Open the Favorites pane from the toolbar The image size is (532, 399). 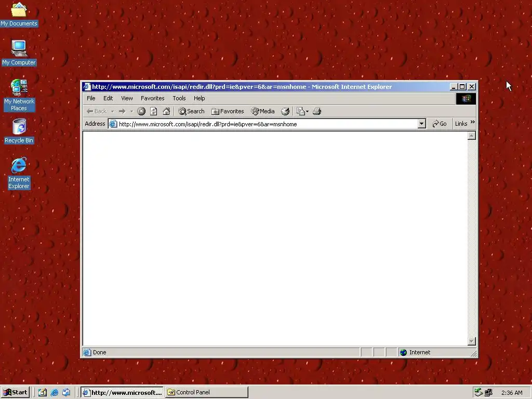pyautogui.click(x=228, y=111)
